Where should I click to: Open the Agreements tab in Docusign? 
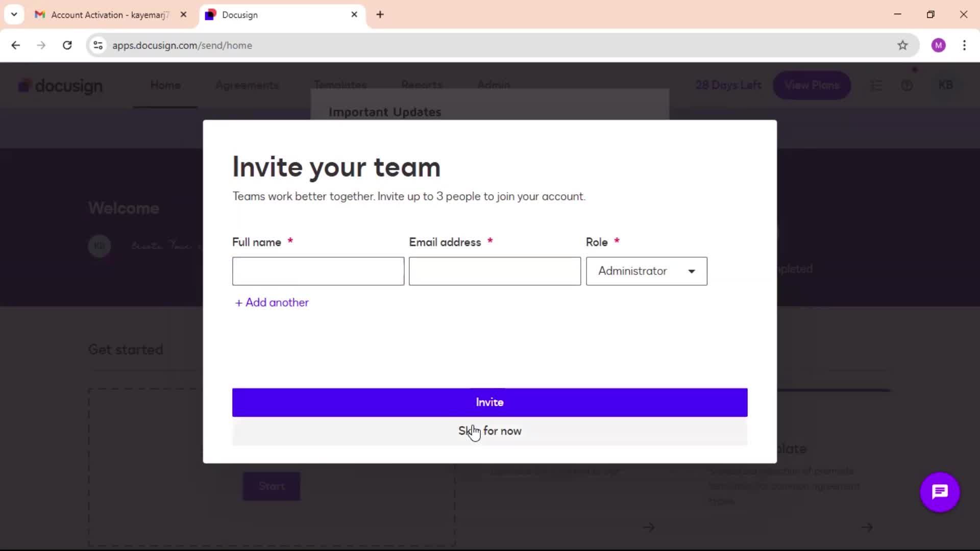click(247, 85)
